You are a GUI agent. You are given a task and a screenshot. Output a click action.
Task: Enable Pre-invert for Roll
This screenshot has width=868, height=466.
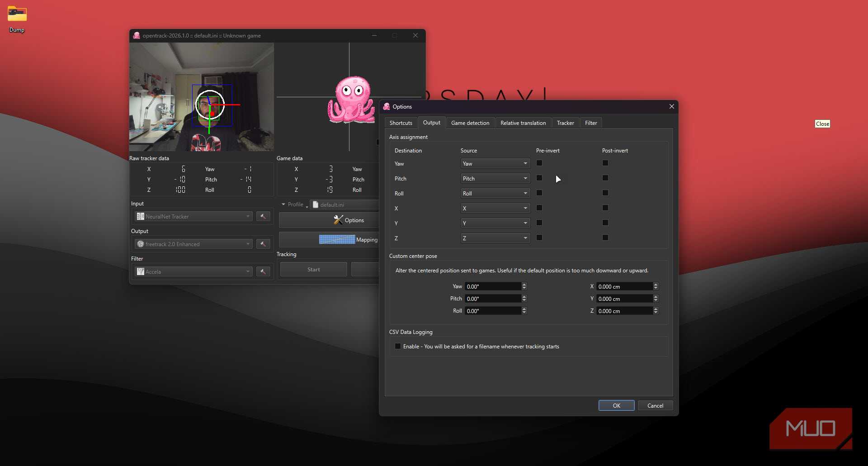(539, 193)
